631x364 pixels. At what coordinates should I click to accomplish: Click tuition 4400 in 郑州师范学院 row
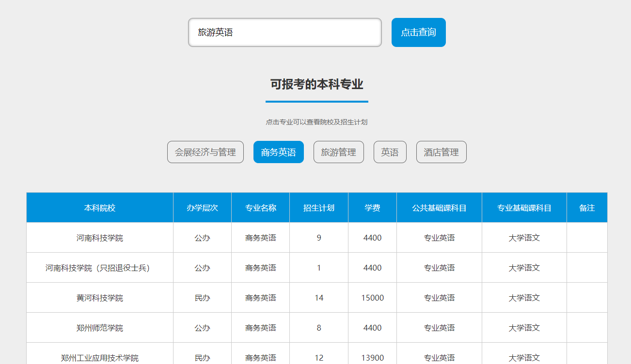pos(373,328)
